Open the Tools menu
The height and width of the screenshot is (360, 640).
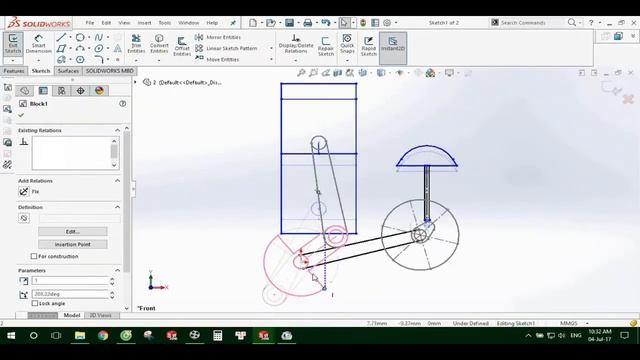tap(165, 23)
